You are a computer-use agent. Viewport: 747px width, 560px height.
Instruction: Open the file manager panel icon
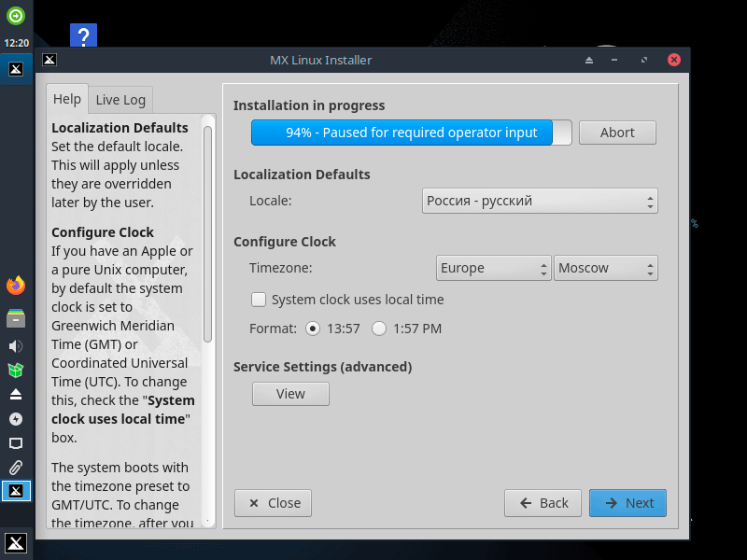(16, 319)
